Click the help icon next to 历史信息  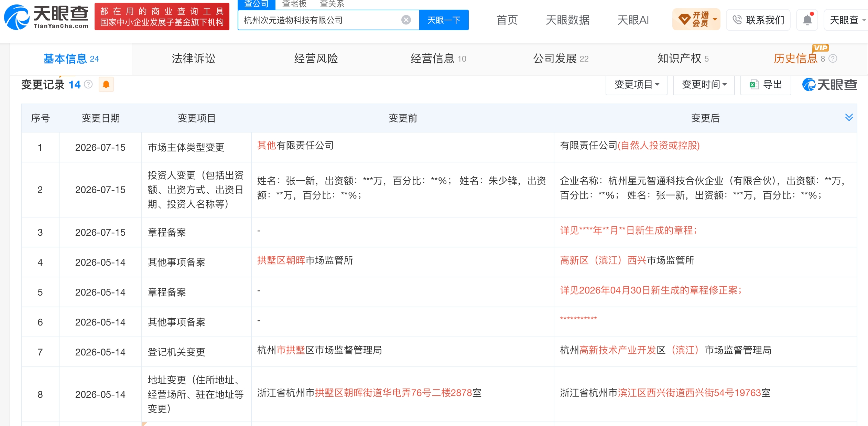(x=833, y=58)
